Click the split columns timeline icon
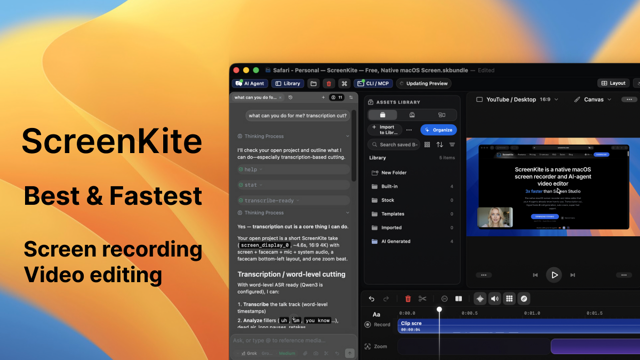640x360 pixels. point(459,299)
